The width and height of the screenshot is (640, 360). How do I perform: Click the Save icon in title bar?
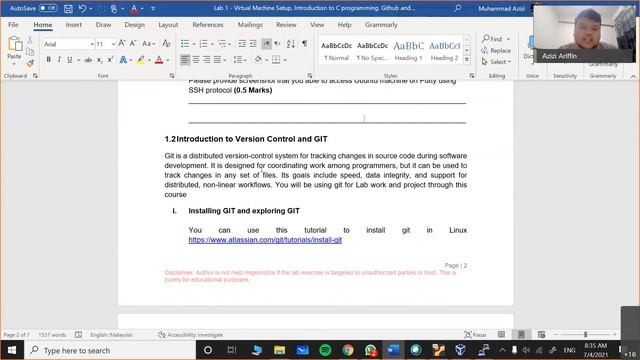point(68,9)
